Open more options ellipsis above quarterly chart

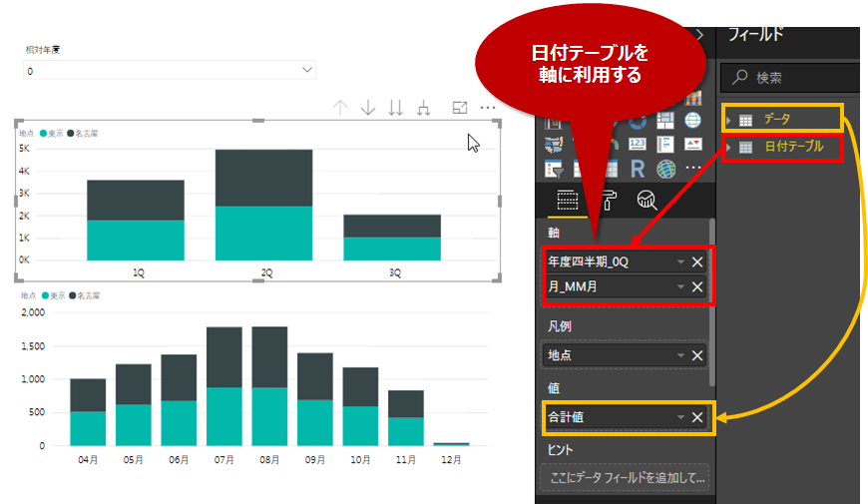488,108
